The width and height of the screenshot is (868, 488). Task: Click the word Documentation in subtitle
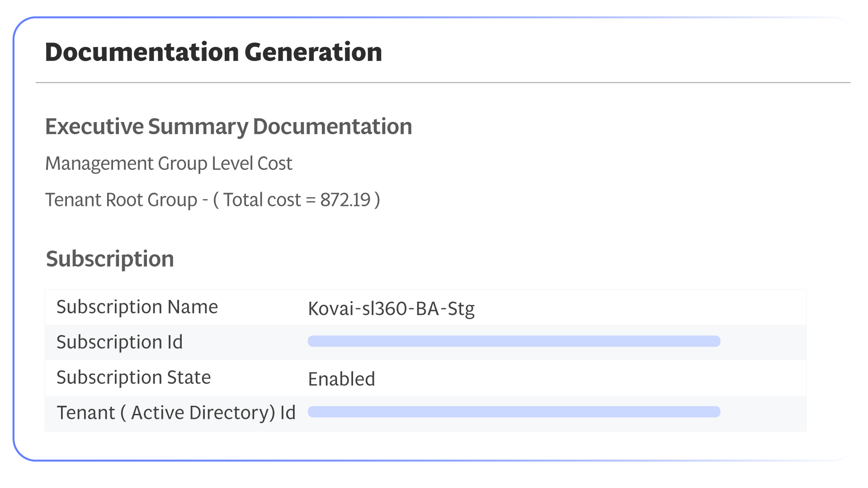[332, 127]
